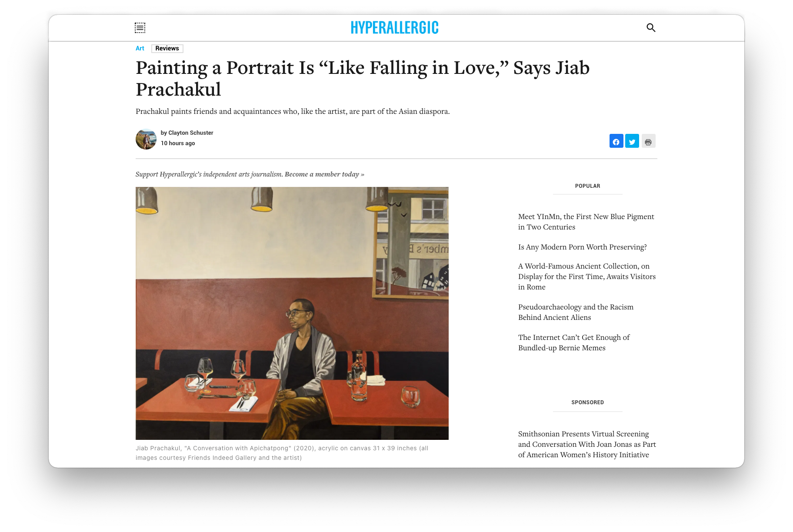Select the Reviews tag

(x=167, y=48)
